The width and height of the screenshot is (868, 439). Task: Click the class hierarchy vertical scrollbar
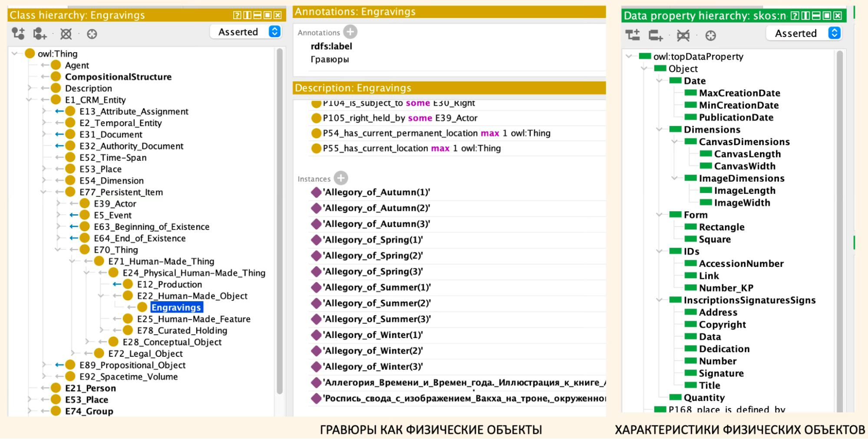[280, 217]
